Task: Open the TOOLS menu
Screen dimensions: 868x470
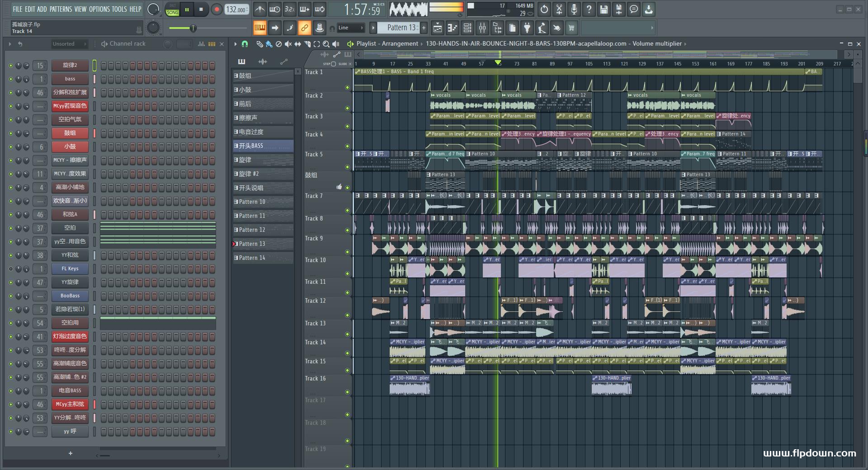Action: pos(119,9)
